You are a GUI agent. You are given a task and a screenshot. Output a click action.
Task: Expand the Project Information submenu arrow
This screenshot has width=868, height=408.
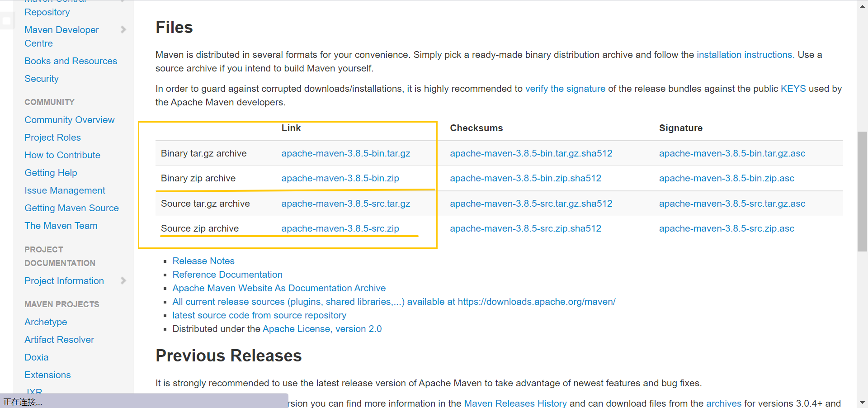coord(123,281)
